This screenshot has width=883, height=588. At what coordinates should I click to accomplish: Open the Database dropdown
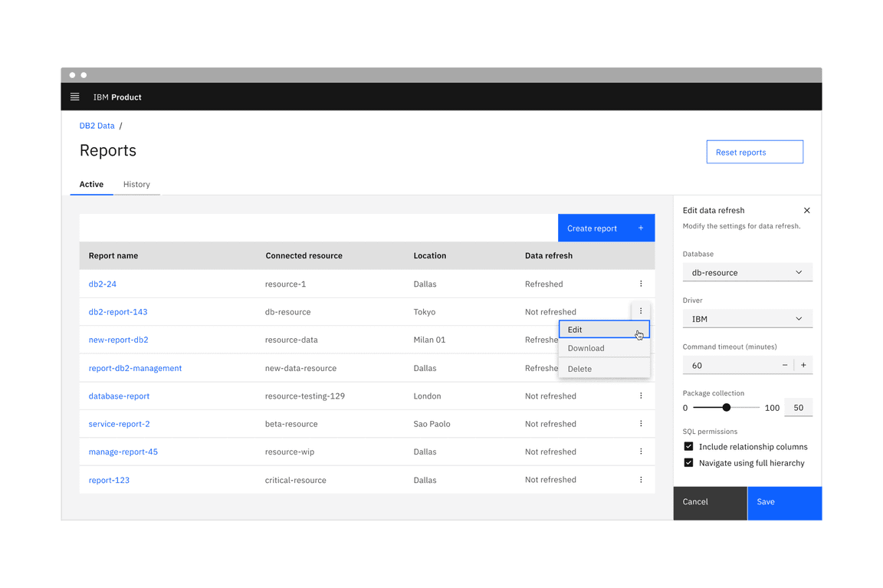click(747, 272)
